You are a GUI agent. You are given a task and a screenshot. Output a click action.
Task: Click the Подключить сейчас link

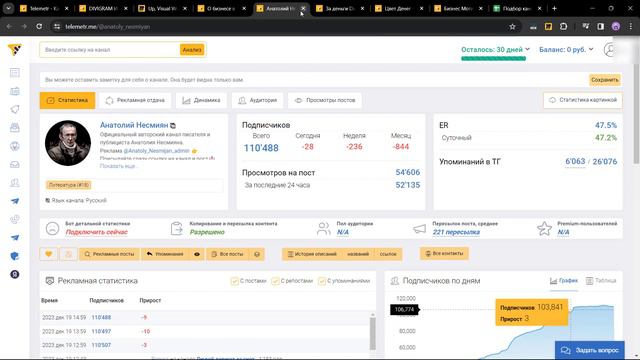point(97,232)
